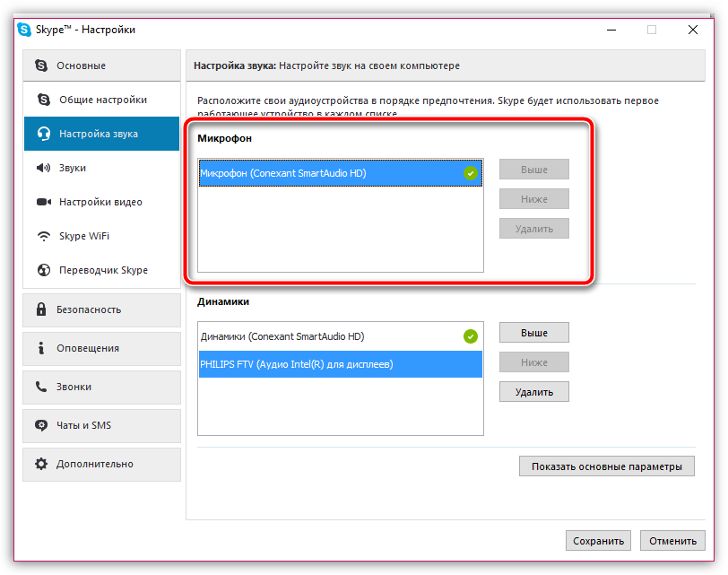Select the Настройка звука page
728x575 pixels.
pos(101,134)
